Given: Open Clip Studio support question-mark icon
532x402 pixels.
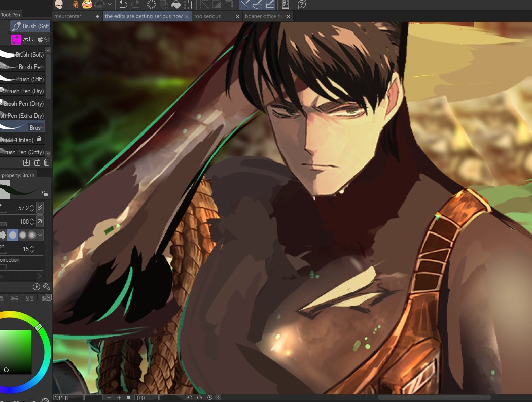Looking at the screenshot, I should pyautogui.click(x=302, y=4).
